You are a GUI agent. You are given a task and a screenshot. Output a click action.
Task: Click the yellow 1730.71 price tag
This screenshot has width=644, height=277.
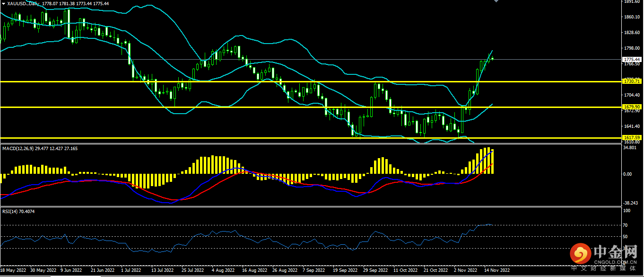point(632,81)
